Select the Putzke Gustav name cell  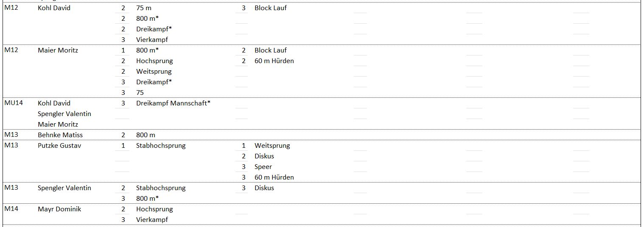[59, 146]
